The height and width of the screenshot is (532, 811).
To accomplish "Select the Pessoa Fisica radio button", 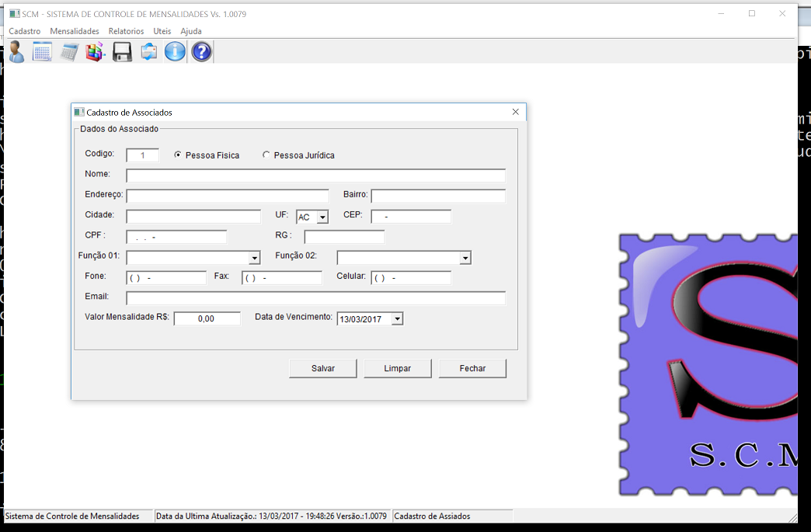I will [179, 155].
